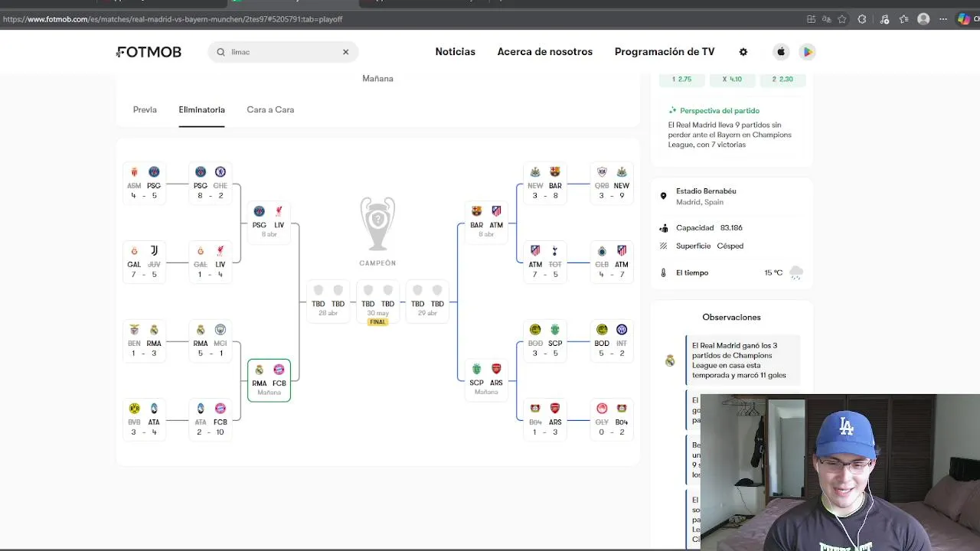Screen dimensions: 980x551
Task: Select highlighted RMA vs FCB match box
Action: coord(269,380)
